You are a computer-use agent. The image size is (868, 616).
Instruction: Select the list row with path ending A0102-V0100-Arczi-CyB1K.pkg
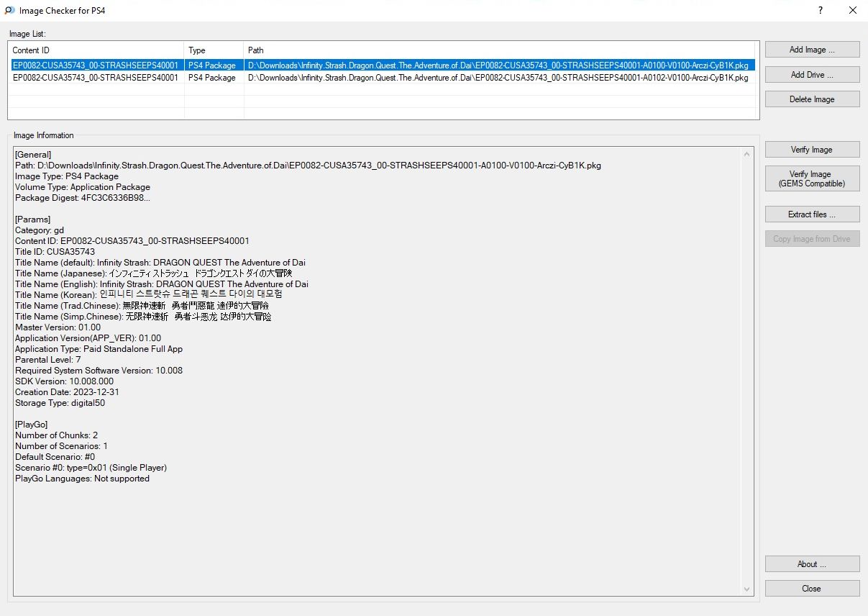[x=383, y=78]
